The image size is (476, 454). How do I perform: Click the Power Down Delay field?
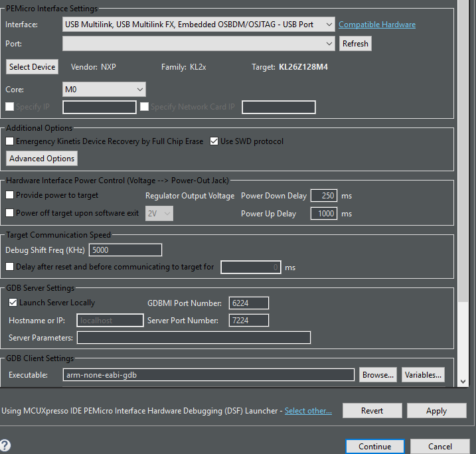click(x=324, y=196)
